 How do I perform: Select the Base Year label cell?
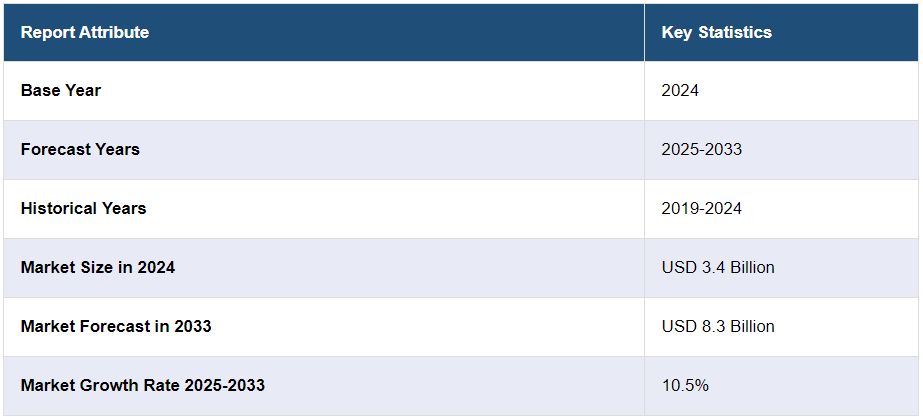click(61, 91)
